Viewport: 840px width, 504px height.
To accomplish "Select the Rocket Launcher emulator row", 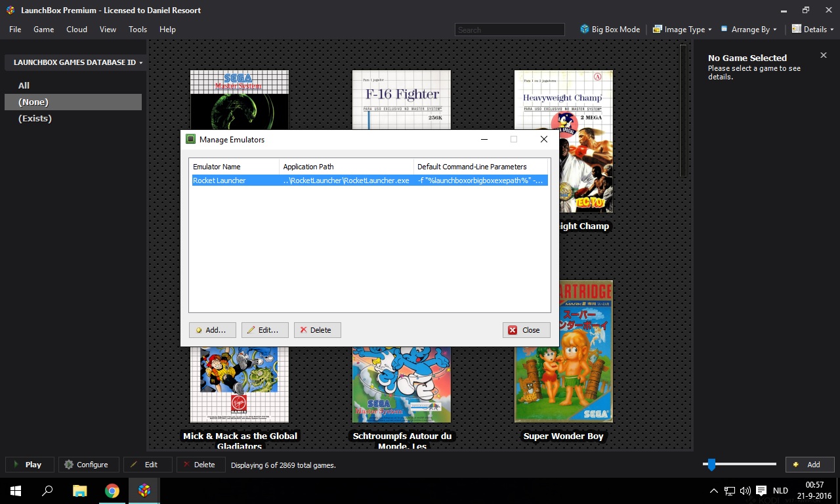I will click(x=369, y=180).
